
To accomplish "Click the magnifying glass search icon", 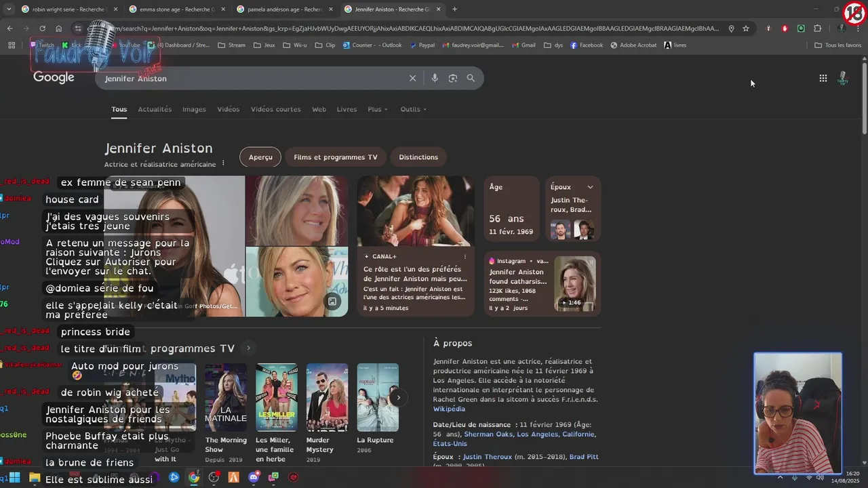I will [471, 78].
